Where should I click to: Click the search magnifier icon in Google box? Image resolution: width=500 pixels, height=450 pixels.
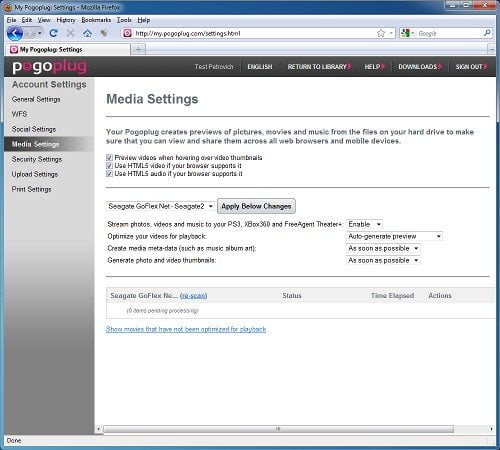487,33
